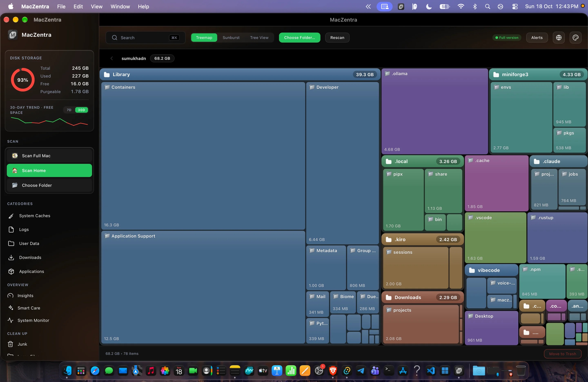This screenshot has width=588, height=382.
Task: Open Visual Studio Code from the Dock
Action: click(431, 371)
